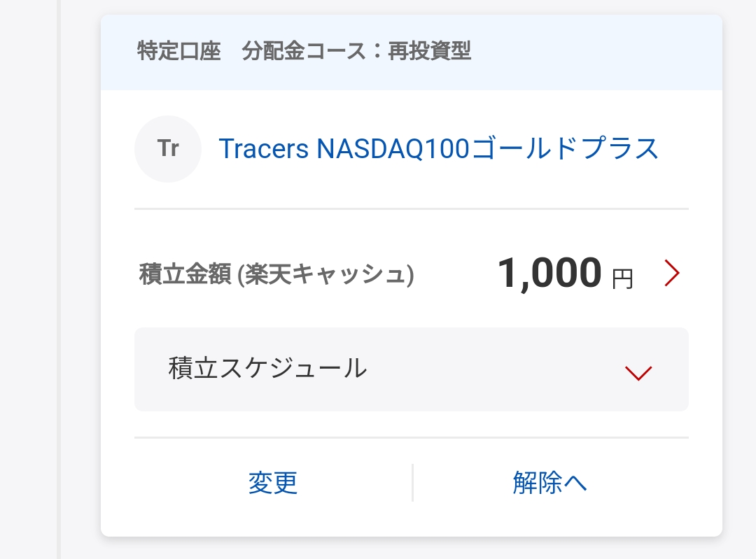Screen dimensions: 756x559
Task: Click the ゴールドプラス part of the fund title
Action: 565,148
